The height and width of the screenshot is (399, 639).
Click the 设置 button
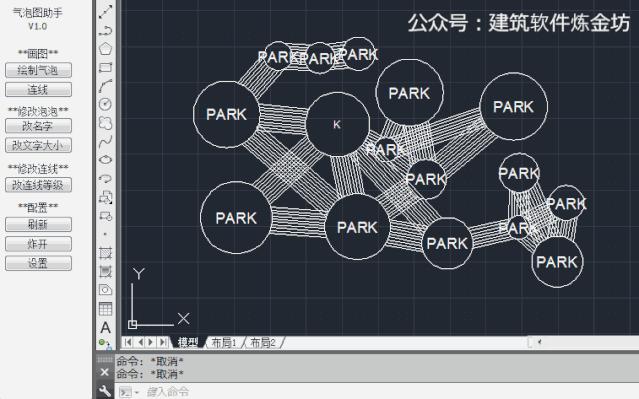pos(38,263)
